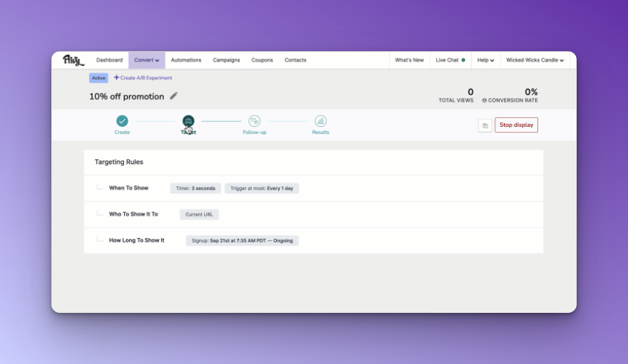Click the Current URL tag
The width and height of the screenshot is (628, 364).
(199, 214)
